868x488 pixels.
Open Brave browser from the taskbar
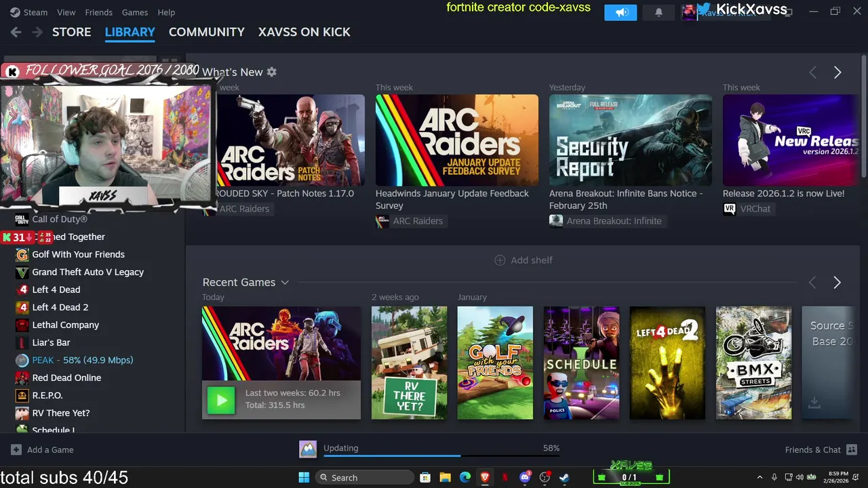point(485,477)
